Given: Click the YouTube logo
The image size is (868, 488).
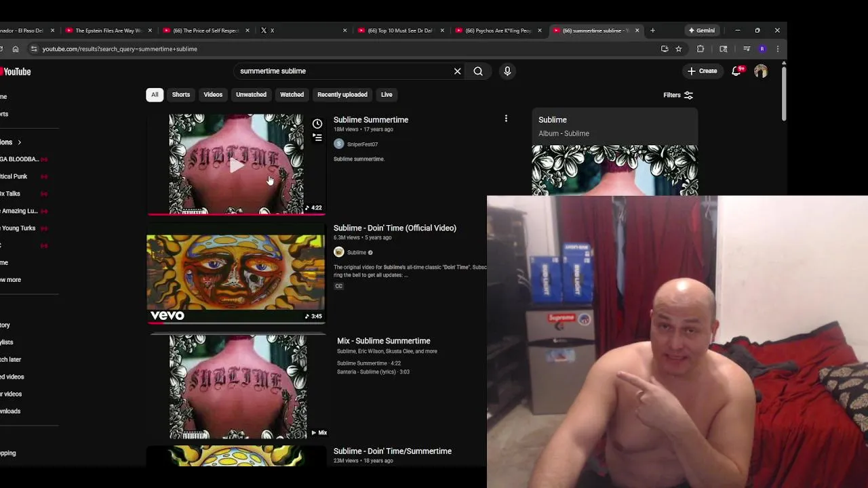Looking at the screenshot, I should tap(15, 72).
